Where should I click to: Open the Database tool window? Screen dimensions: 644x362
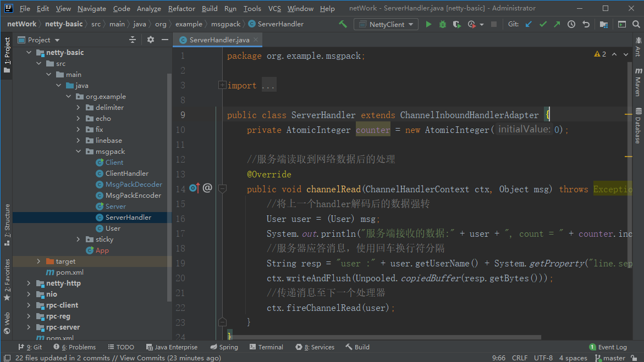click(639, 126)
